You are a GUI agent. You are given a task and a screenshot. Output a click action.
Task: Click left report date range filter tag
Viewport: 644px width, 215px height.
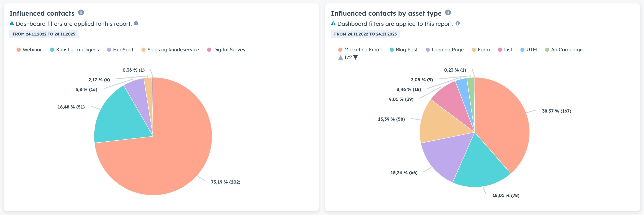(x=44, y=34)
